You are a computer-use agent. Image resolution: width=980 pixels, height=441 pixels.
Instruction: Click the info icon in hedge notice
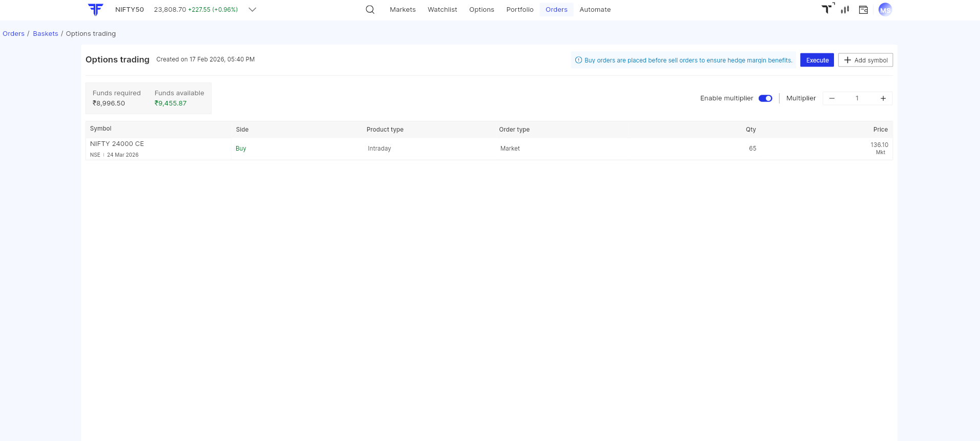click(578, 60)
